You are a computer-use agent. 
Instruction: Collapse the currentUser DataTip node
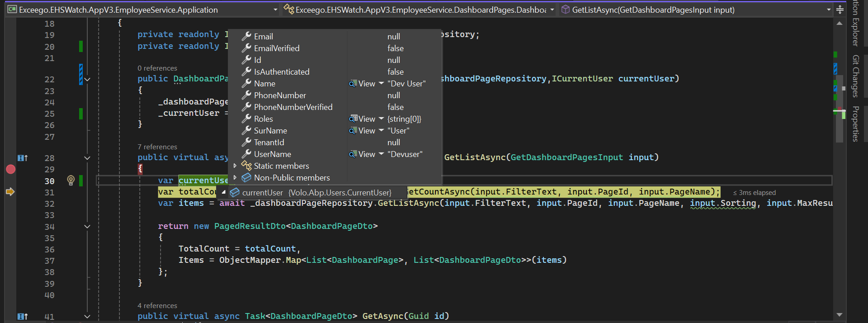[223, 192]
